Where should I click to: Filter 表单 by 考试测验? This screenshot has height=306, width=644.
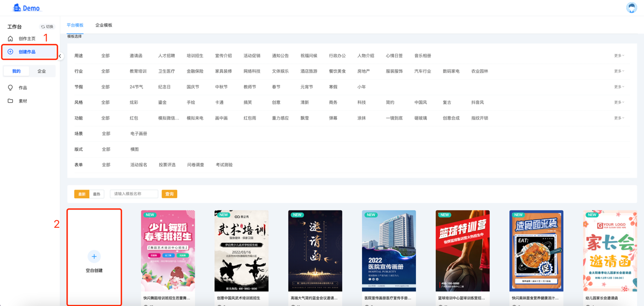224,165
